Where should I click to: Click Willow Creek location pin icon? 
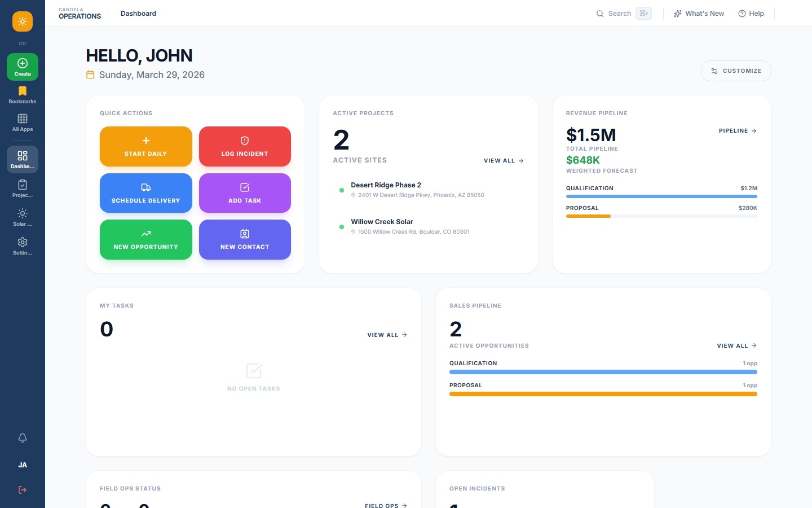[354, 232]
